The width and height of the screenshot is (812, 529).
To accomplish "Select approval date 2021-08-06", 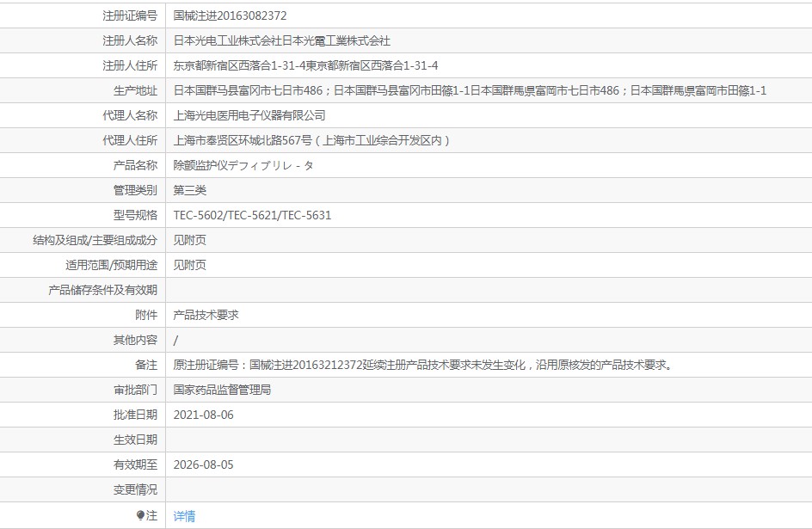I will 204,415.
